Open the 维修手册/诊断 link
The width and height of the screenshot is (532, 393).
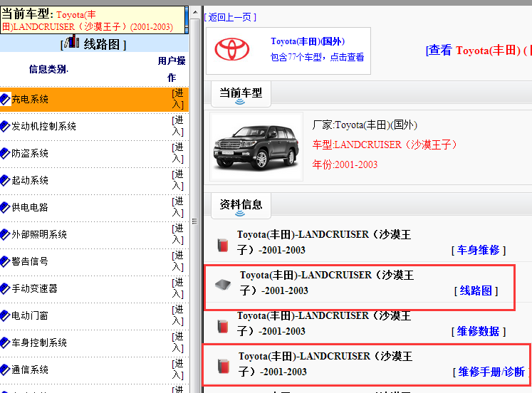(x=491, y=372)
